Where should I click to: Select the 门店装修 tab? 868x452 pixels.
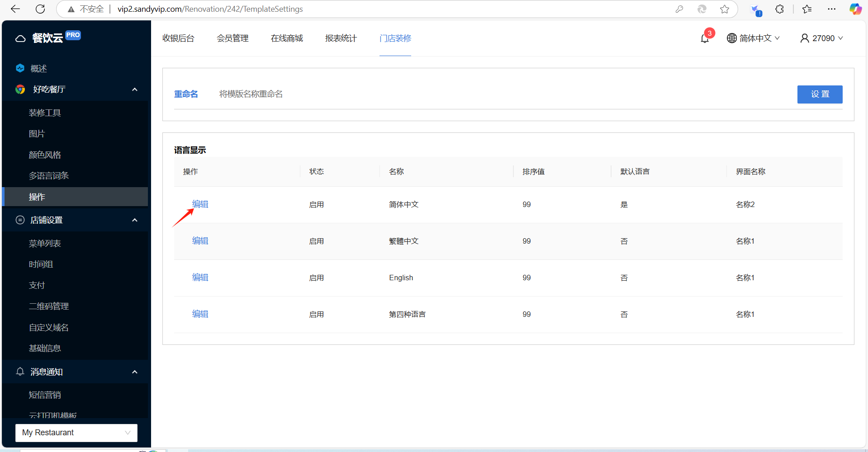click(395, 38)
